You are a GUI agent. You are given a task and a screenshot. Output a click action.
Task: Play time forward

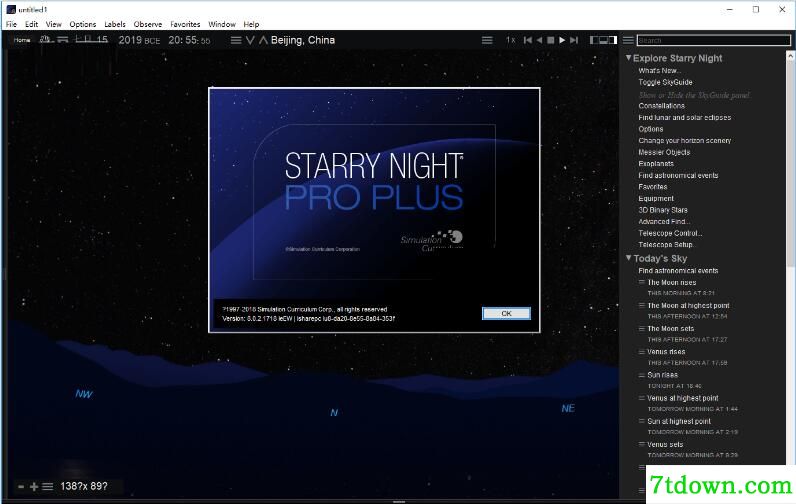[562, 40]
